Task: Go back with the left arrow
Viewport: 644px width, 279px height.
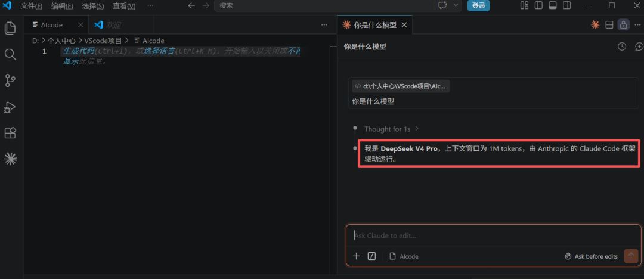Action: [x=191, y=5]
